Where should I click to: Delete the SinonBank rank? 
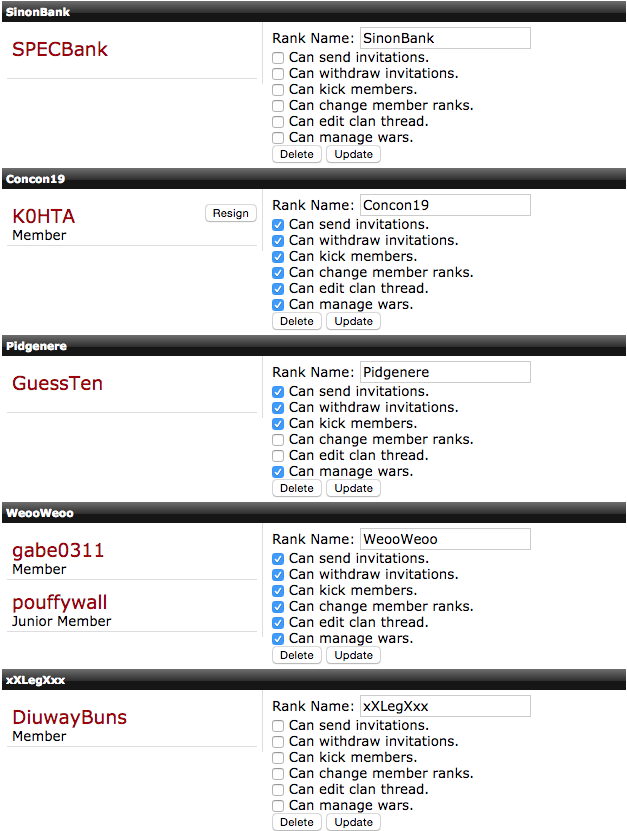[x=297, y=154]
